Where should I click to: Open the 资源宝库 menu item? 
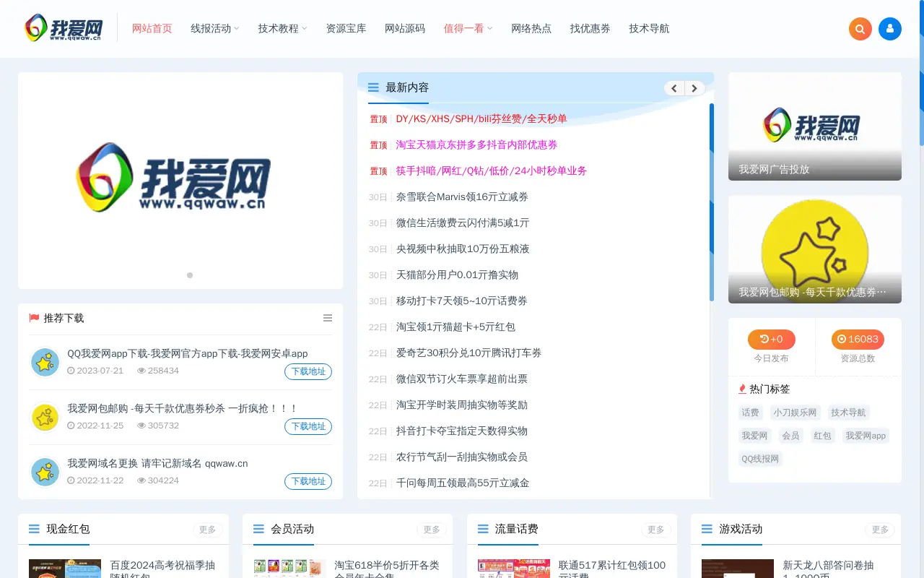tap(346, 28)
